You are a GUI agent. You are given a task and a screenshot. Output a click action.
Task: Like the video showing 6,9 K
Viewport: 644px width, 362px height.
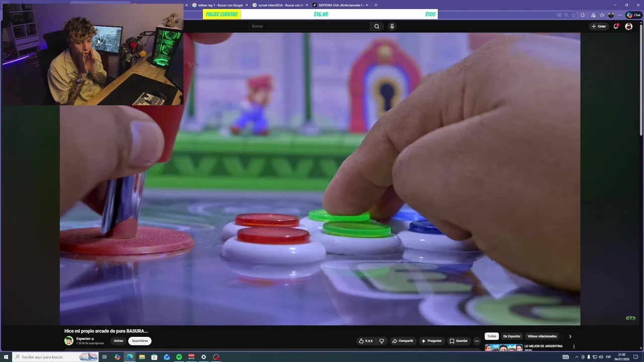(x=366, y=341)
